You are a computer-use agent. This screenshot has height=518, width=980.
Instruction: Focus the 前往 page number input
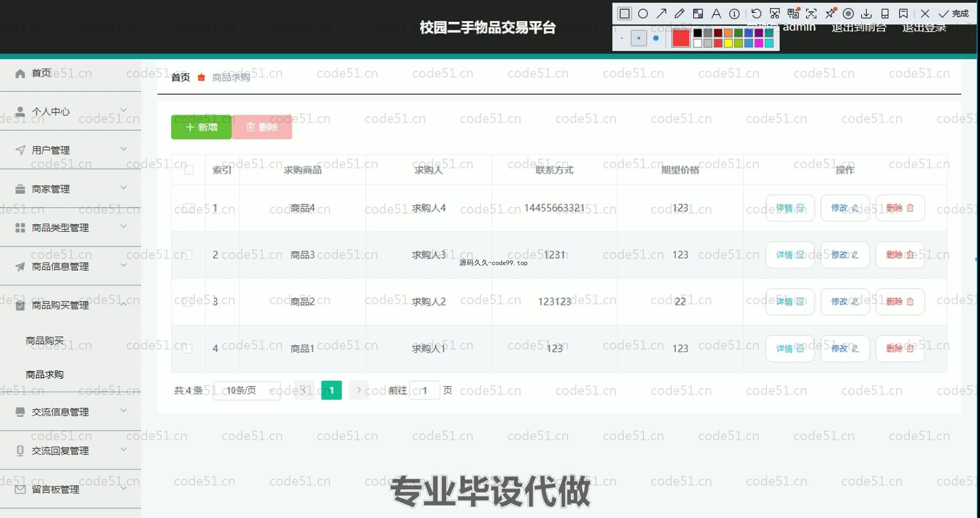click(425, 390)
